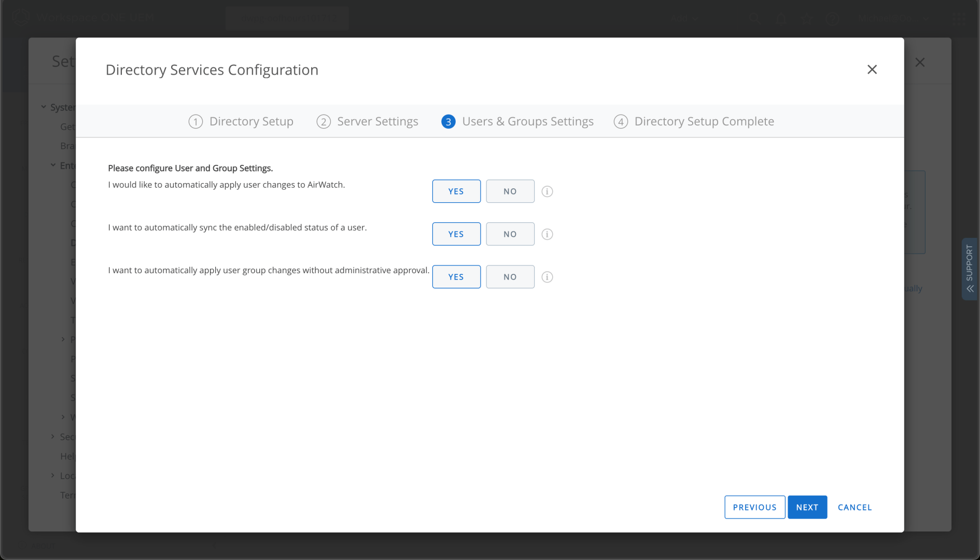Close the background Settings panel with X
Screen dimensions: 980x560
[x=920, y=63]
